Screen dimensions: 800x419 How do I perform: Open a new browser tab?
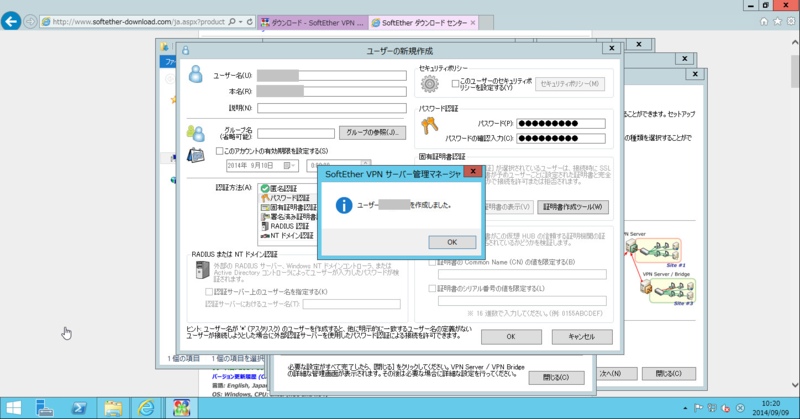click(x=486, y=22)
